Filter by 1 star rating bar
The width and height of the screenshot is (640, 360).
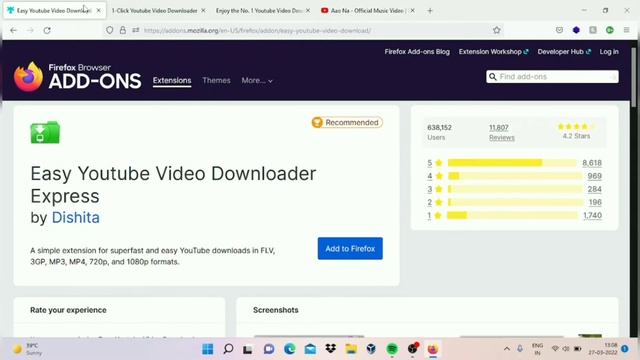point(513,215)
